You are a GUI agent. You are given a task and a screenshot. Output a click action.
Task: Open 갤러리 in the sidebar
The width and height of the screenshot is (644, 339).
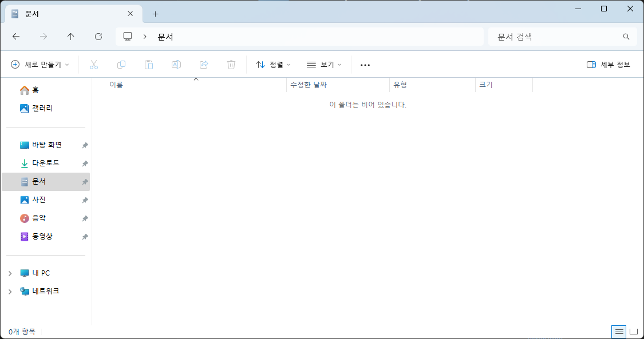[x=46, y=108]
